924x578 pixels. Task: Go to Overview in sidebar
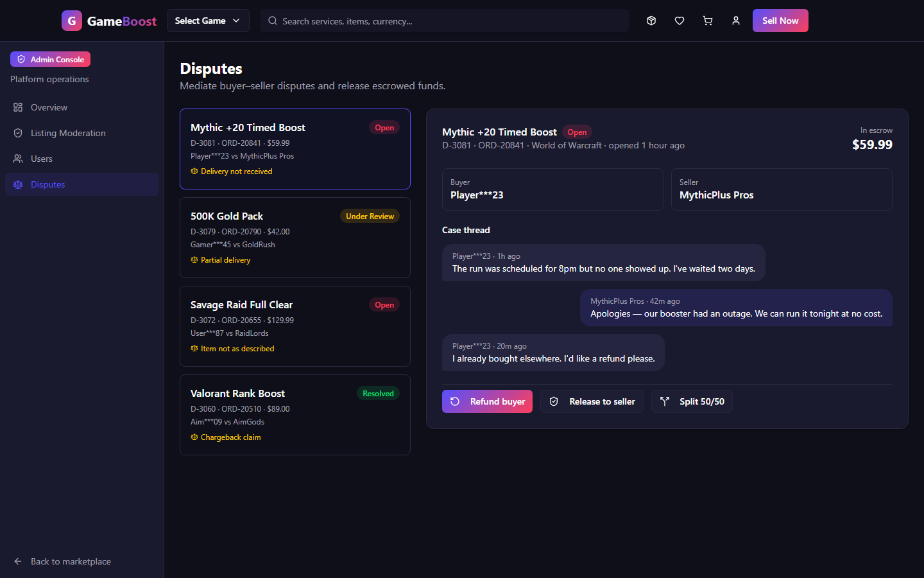click(x=81, y=107)
